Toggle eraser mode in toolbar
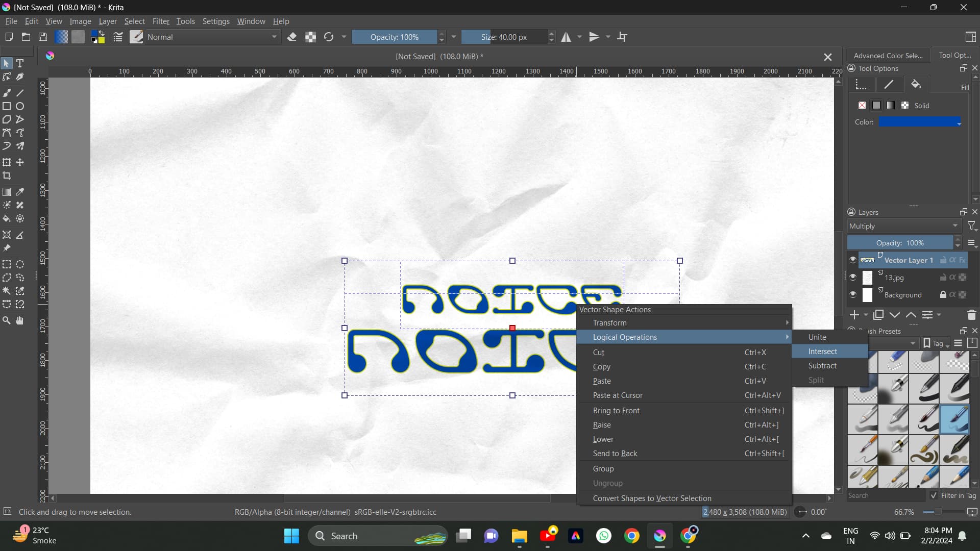This screenshot has height=551, width=980. click(292, 37)
